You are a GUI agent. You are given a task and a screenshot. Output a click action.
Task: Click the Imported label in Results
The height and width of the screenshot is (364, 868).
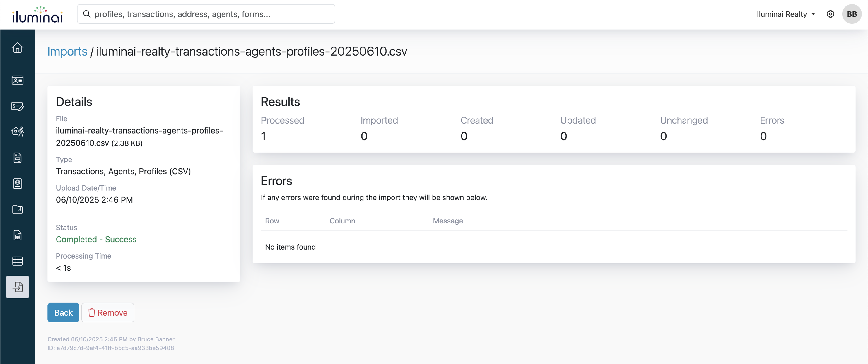click(379, 120)
